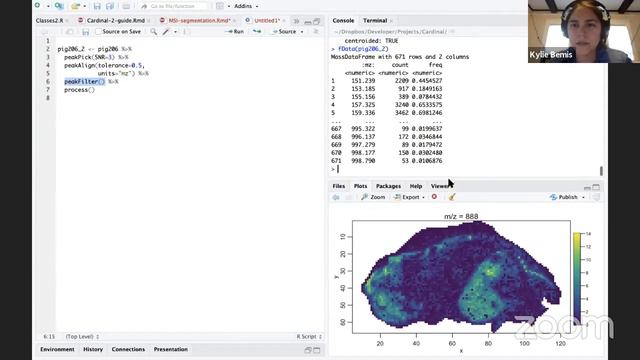Click the plot Zoom button

pos(373,197)
